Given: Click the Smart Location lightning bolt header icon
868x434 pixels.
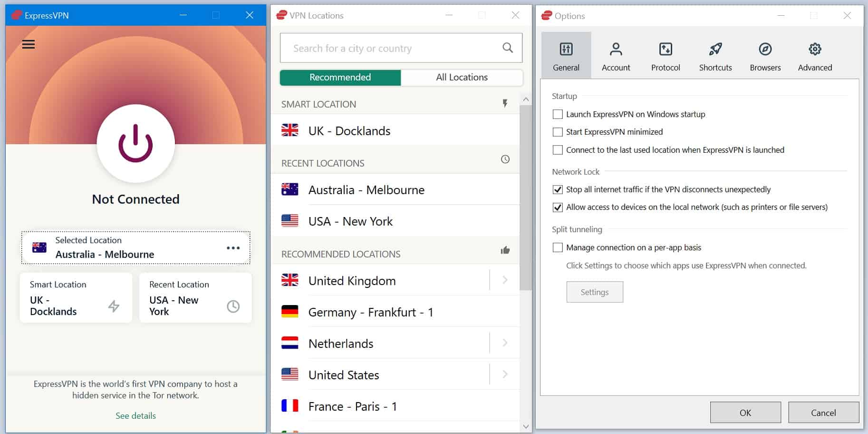Looking at the screenshot, I should tap(505, 103).
